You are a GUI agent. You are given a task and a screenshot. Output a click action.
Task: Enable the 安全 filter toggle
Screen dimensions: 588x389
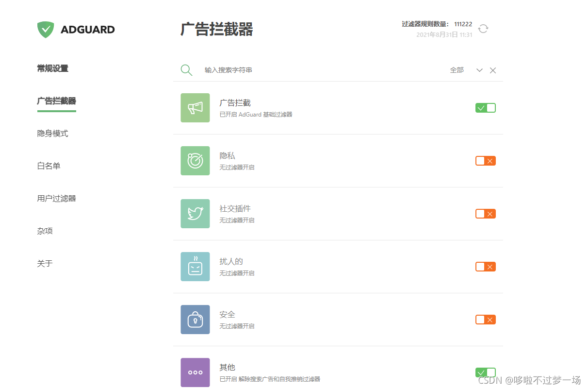[x=486, y=320]
